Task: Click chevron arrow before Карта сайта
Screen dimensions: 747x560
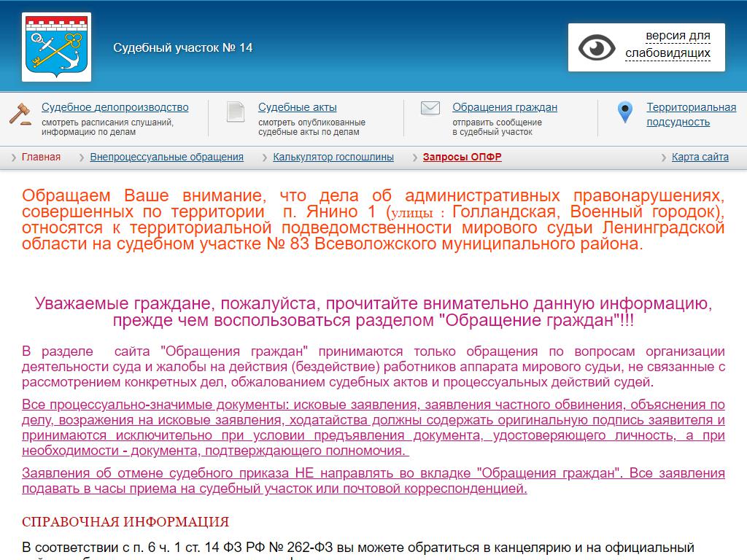Action: click(x=664, y=157)
